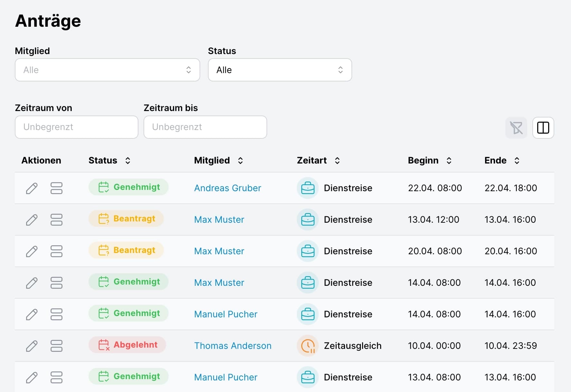Viewport: 571px width, 392px height.
Task: Click the 22.04. 18:00 end time cell
Action: 511,188
